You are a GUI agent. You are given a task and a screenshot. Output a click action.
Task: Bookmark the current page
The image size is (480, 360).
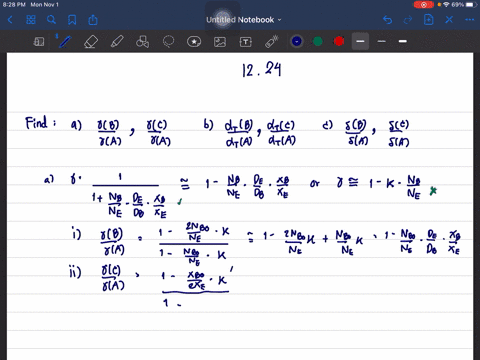tap(72, 20)
